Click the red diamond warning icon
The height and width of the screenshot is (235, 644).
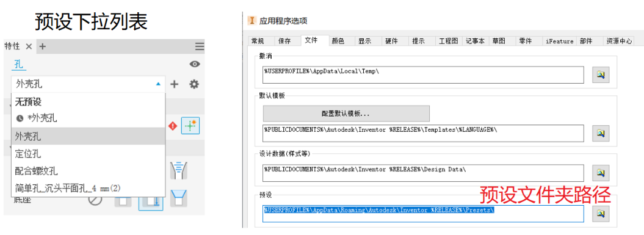coord(173,126)
